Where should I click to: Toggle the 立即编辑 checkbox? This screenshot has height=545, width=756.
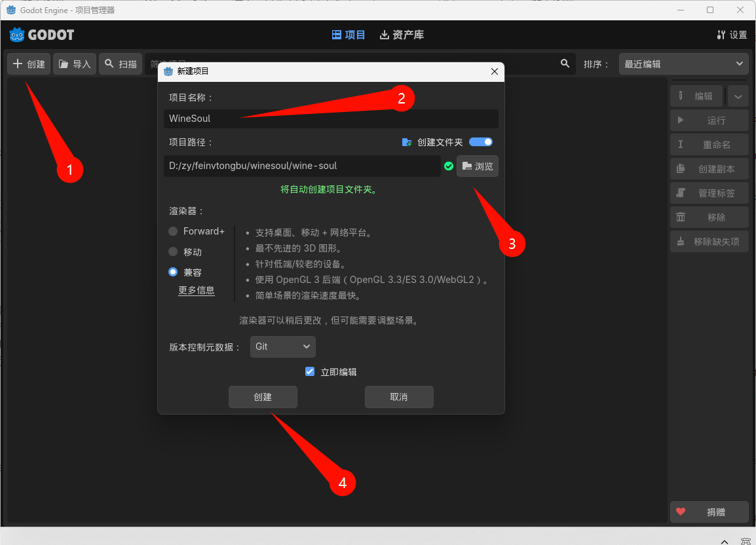point(310,371)
